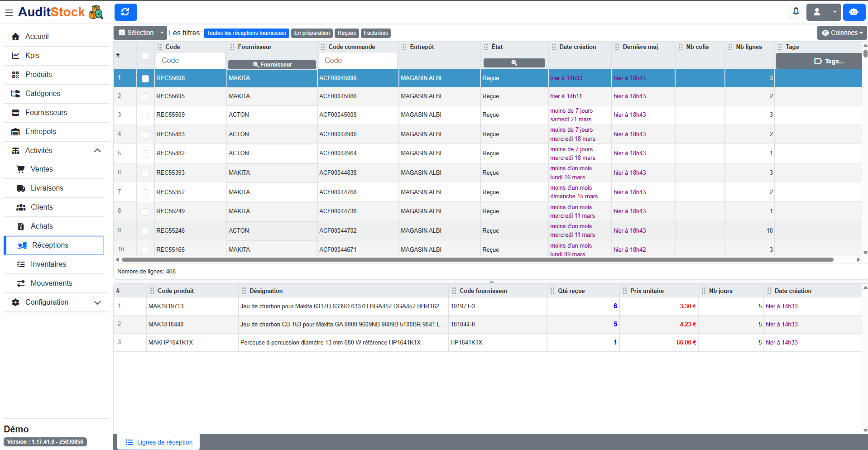The width and height of the screenshot is (868, 450).
Task: Click the search icon under État column
Action: [x=514, y=63]
